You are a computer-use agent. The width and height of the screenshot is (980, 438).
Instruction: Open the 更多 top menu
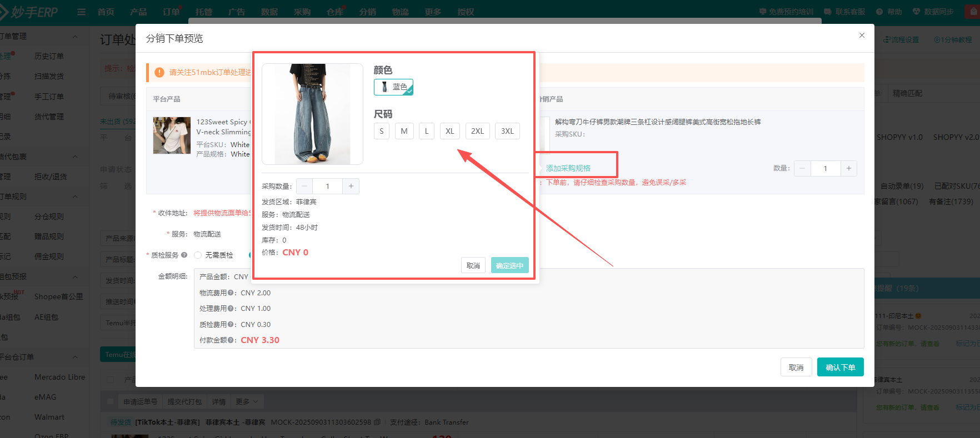point(433,12)
